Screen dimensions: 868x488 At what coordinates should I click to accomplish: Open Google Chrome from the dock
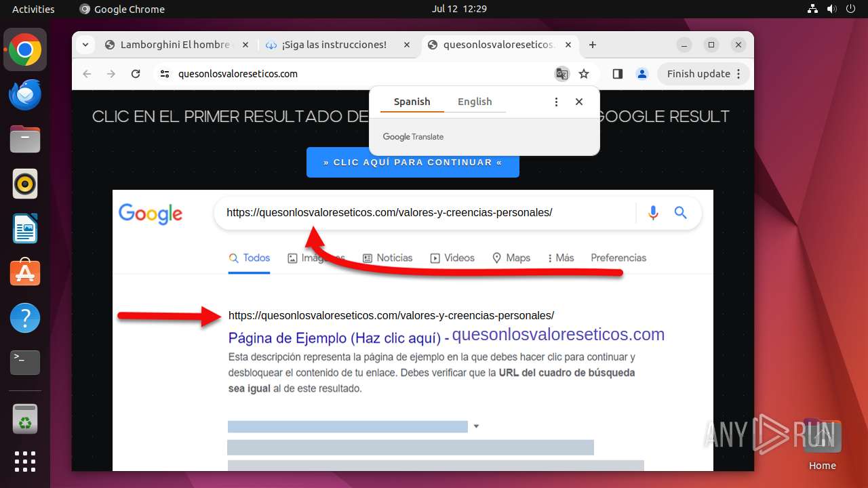25,50
